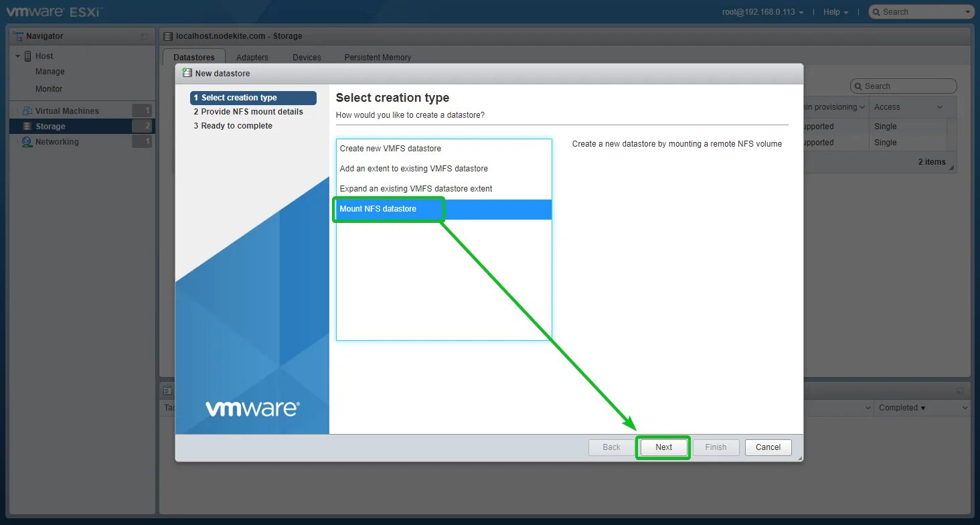Click the Next button

pyautogui.click(x=663, y=447)
